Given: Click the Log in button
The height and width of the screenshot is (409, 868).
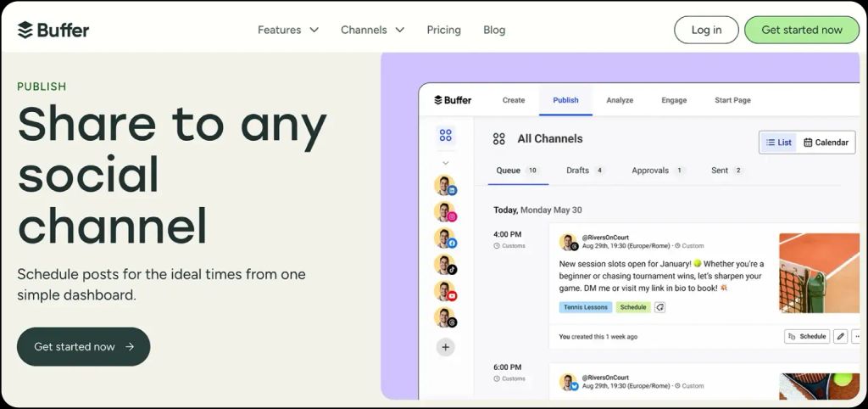Looking at the screenshot, I should [706, 30].
